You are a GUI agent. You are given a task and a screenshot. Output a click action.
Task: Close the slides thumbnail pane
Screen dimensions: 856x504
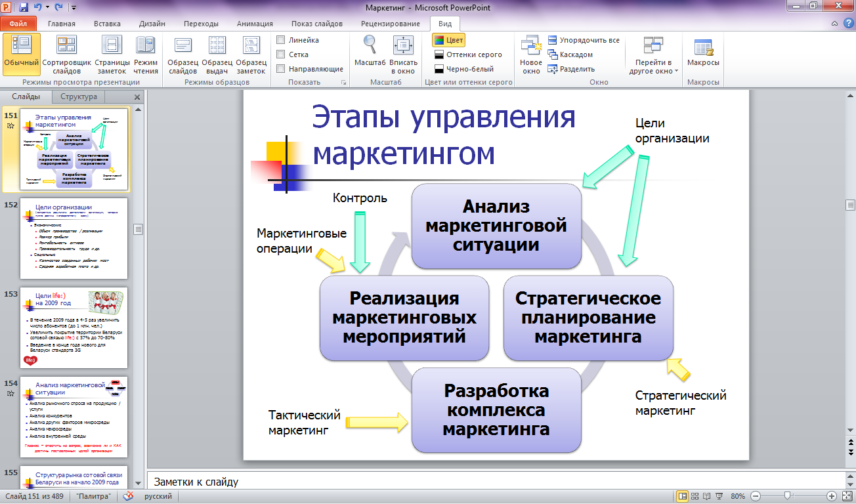click(x=137, y=97)
